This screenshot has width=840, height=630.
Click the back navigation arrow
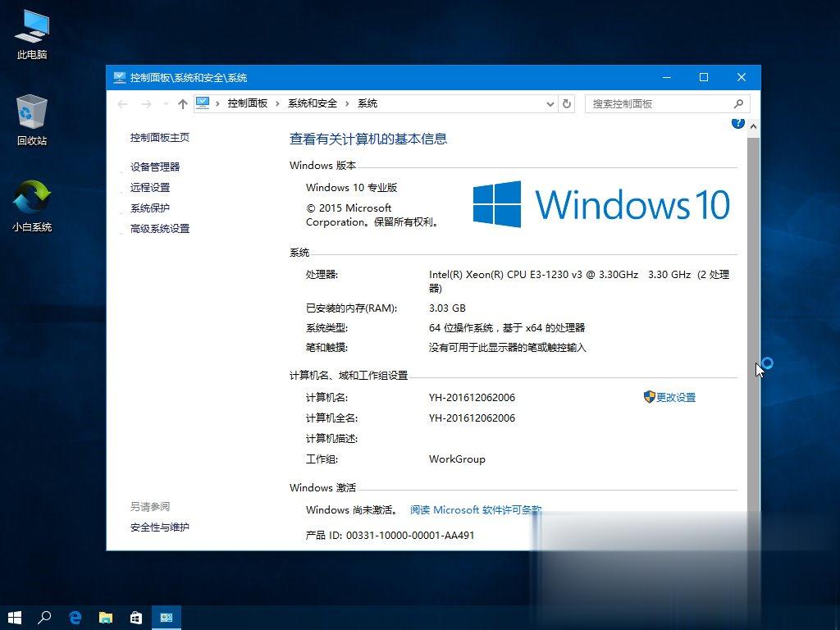122,103
